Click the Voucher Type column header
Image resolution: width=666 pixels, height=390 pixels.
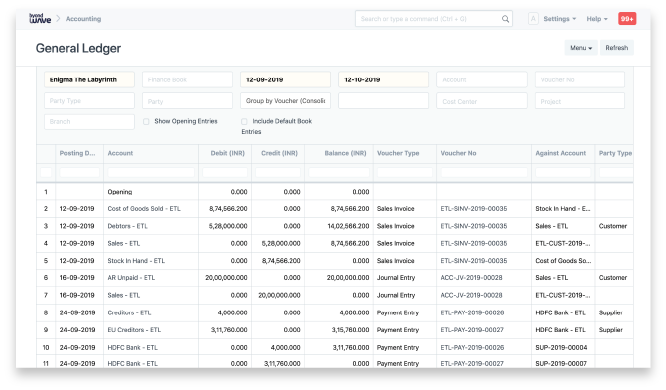point(398,153)
